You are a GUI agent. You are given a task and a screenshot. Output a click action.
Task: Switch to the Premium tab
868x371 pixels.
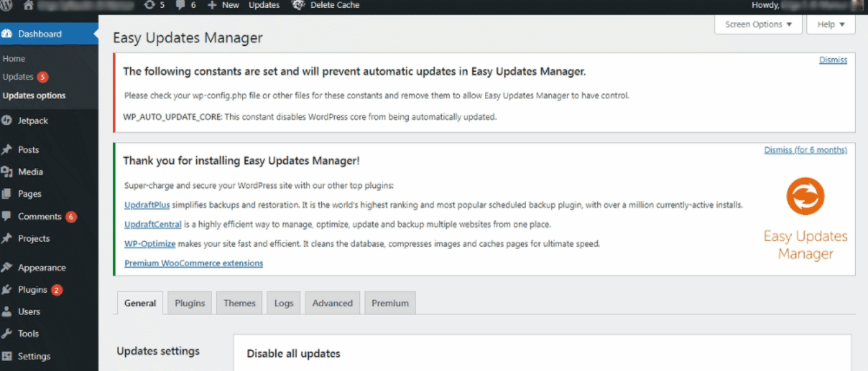point(390,303)
